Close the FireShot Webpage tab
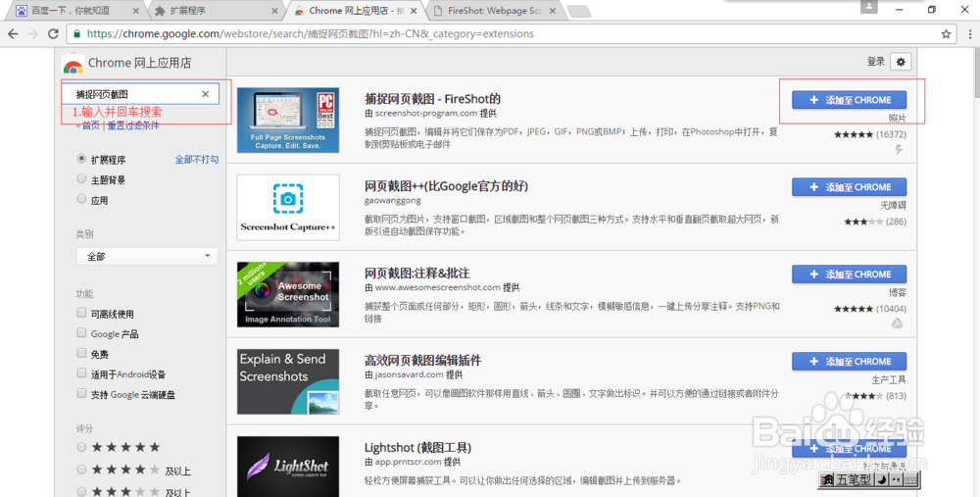980x497 pixels. pyautogui.click(x=552, y=11)
